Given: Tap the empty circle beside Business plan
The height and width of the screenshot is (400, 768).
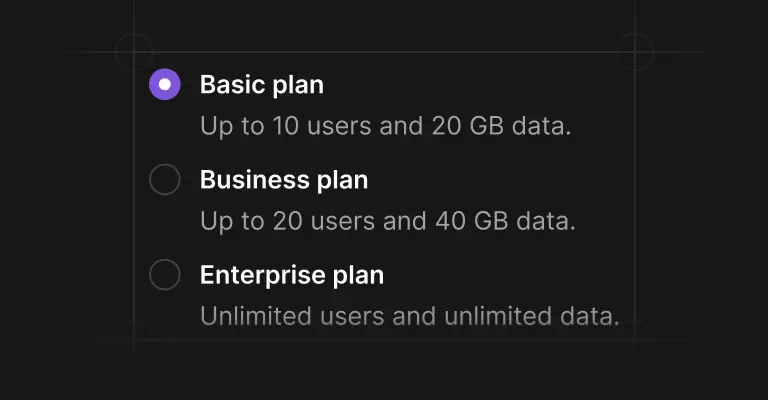Looking at the screenshot, I should (165, 180).
